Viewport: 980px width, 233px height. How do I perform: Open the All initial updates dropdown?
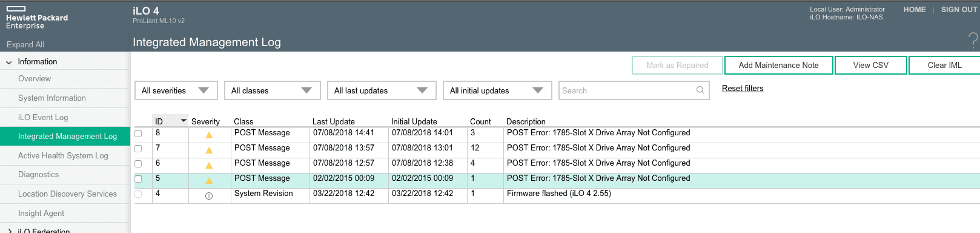(x=497, y=90)
